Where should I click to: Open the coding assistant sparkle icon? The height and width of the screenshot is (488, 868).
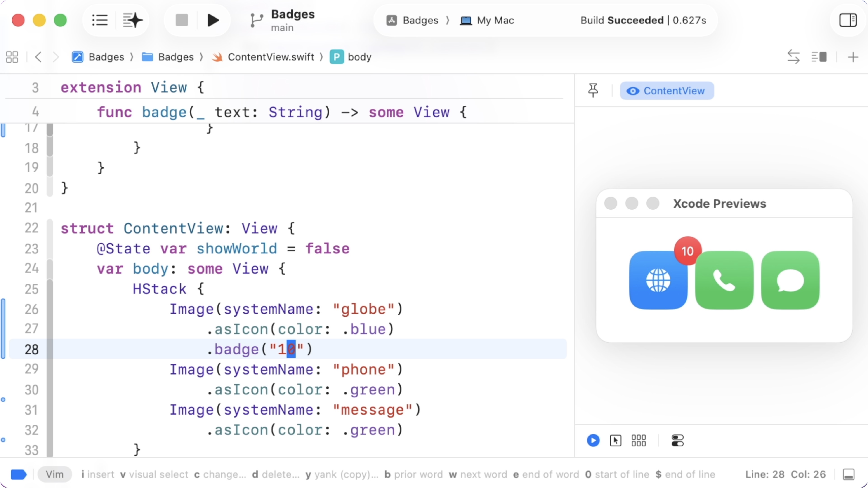click(x=132, y=20)
